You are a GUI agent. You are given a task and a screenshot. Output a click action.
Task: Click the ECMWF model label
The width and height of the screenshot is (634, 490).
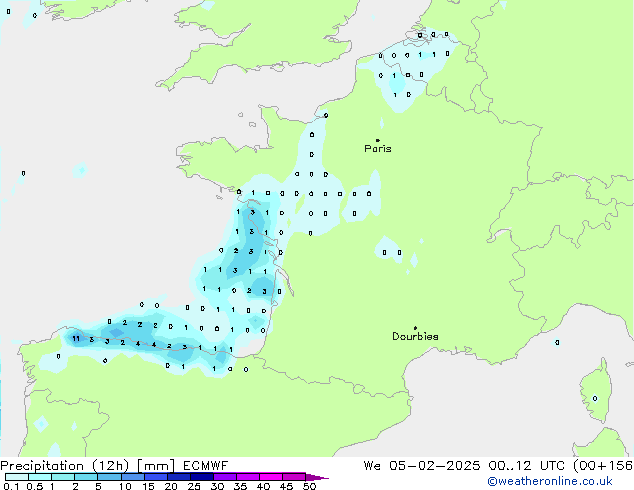pyautogui.click(x=205, y=466)
